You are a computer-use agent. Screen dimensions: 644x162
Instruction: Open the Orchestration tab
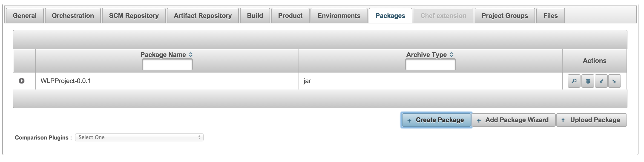tap(73, 16)
